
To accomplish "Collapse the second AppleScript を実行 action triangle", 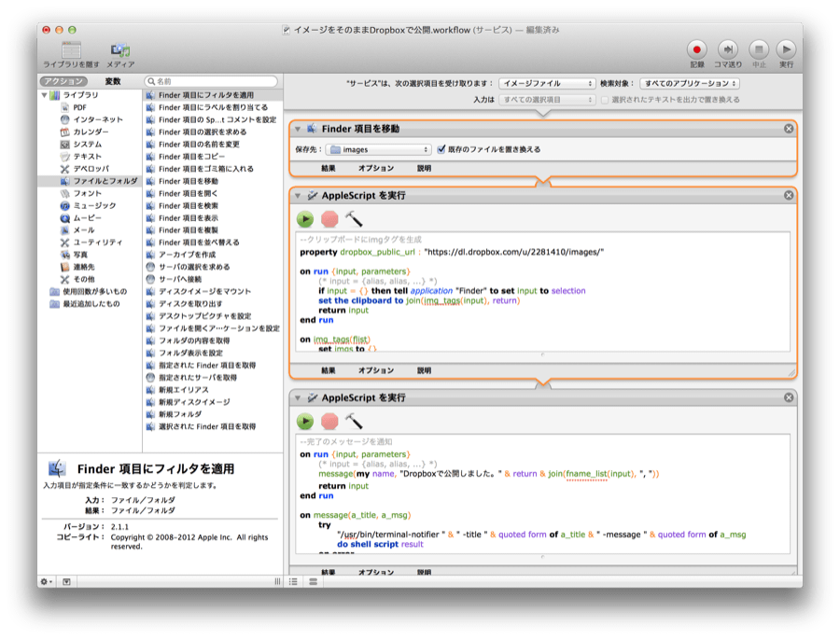I will [x=298, y=398].
